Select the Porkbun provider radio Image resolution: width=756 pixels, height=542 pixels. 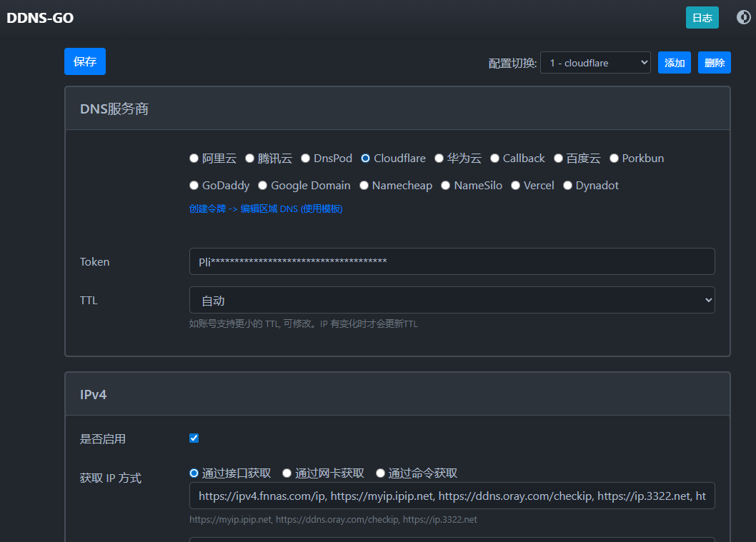pyautogui.click(x=614, y=158)
